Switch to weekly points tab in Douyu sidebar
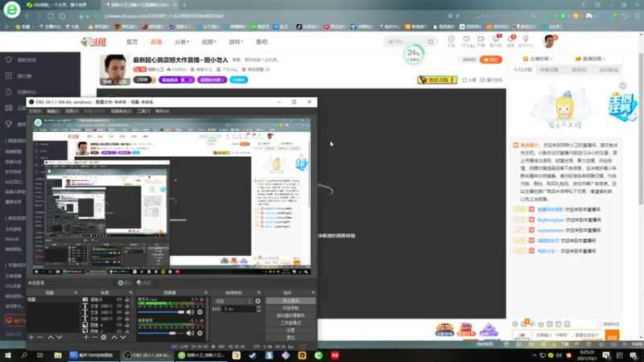This screenshot has width=644, height=362. coord(550,70)
